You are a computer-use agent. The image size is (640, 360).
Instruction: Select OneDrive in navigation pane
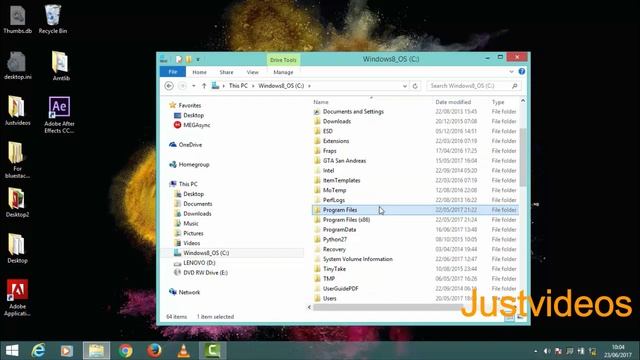(x=190, y=144)
